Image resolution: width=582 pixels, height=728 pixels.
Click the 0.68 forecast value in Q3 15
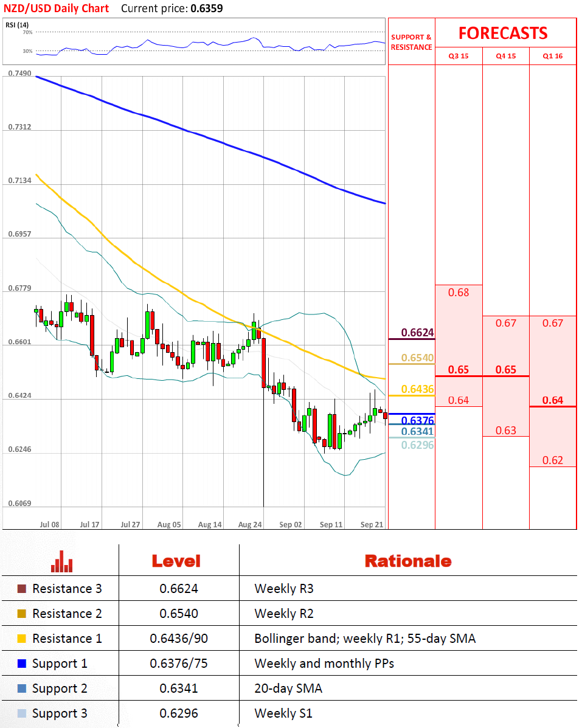(x=459, y=293)
